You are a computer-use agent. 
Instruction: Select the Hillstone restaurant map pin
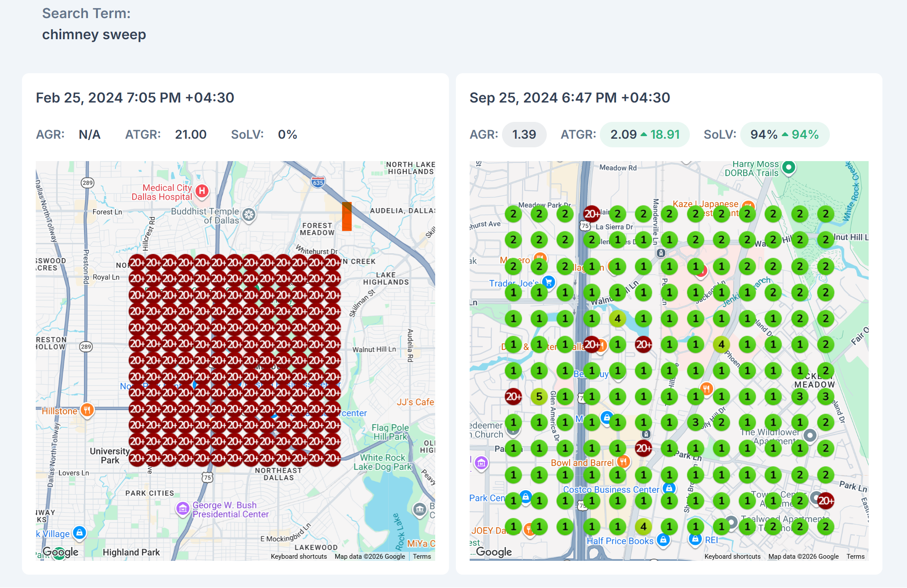click(x=87, y=410)
